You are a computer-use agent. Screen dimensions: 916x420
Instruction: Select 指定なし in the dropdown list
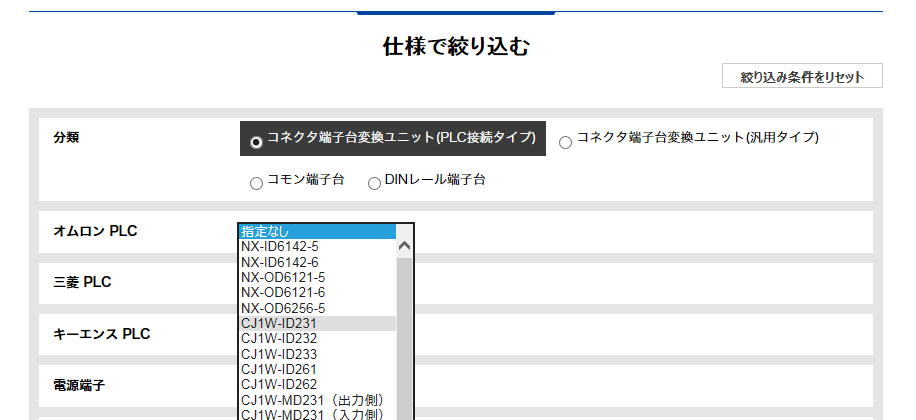(x=317, y=231)
